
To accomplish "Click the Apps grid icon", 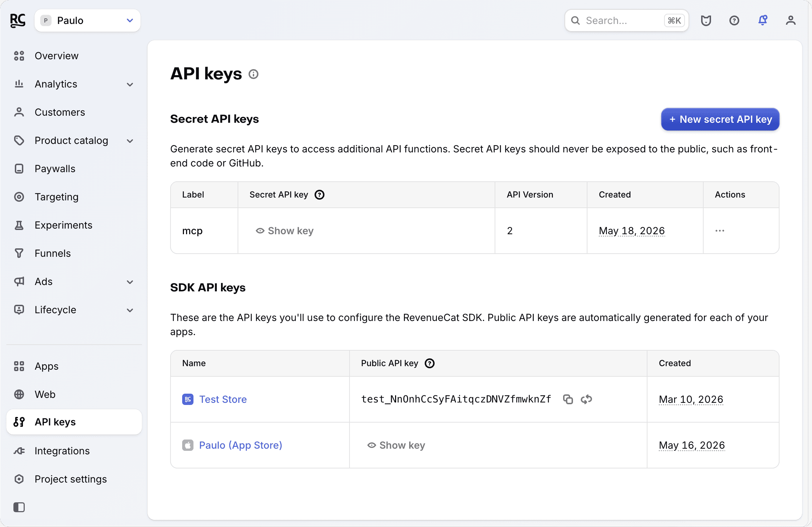I will click(19, 366).
